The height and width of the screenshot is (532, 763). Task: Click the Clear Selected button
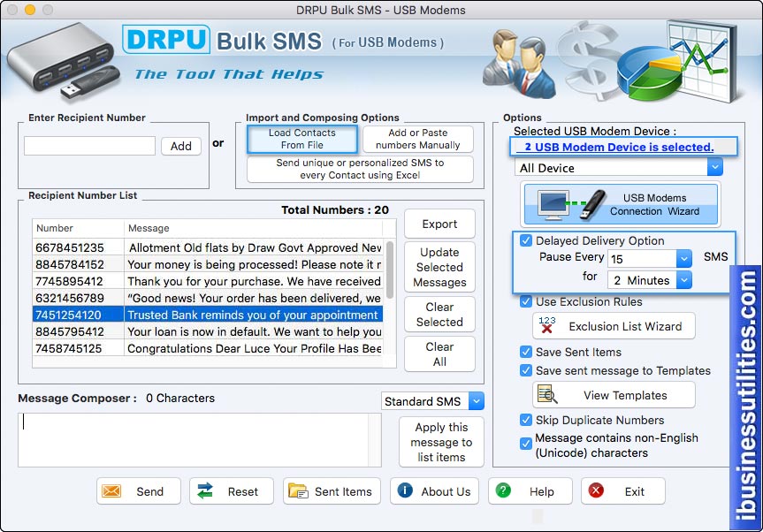click(x=439, y=314)
